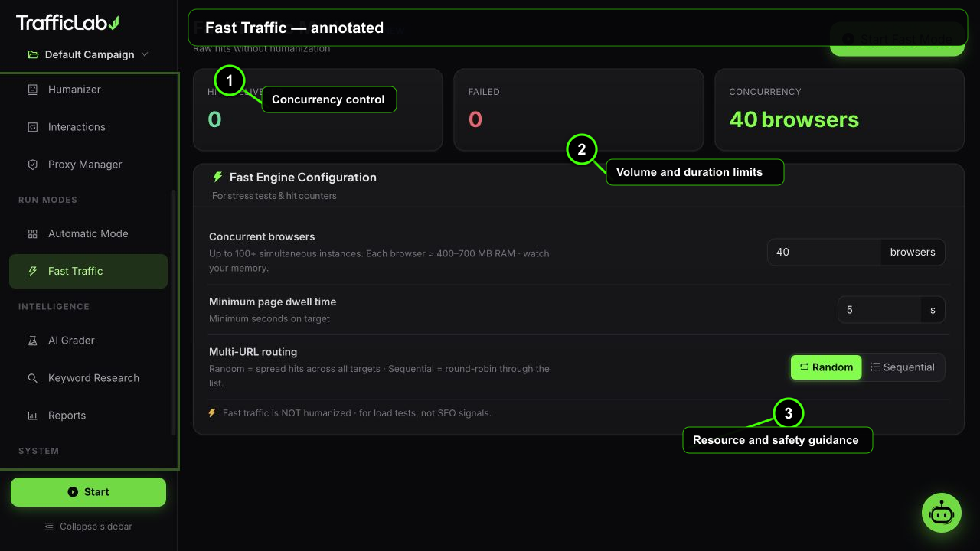Select the Fast Traffic menu item

click(88, 272)
